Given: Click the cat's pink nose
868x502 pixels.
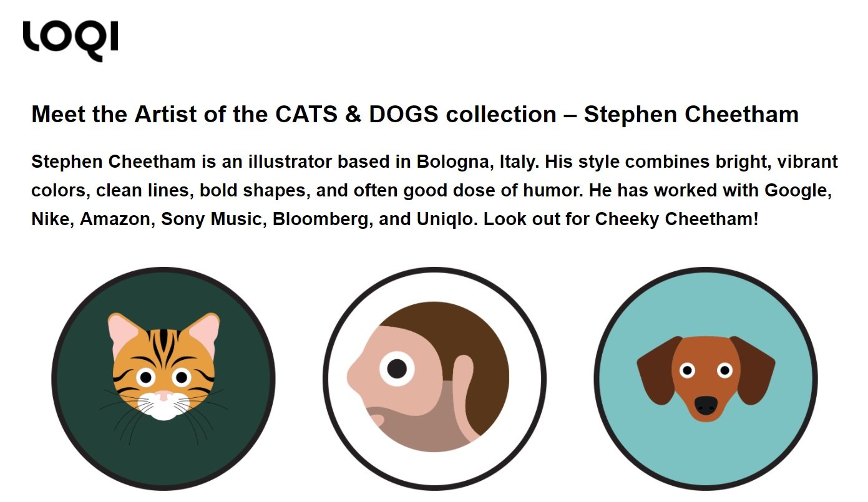Looking at the screenshot, I should coord(163,395).
